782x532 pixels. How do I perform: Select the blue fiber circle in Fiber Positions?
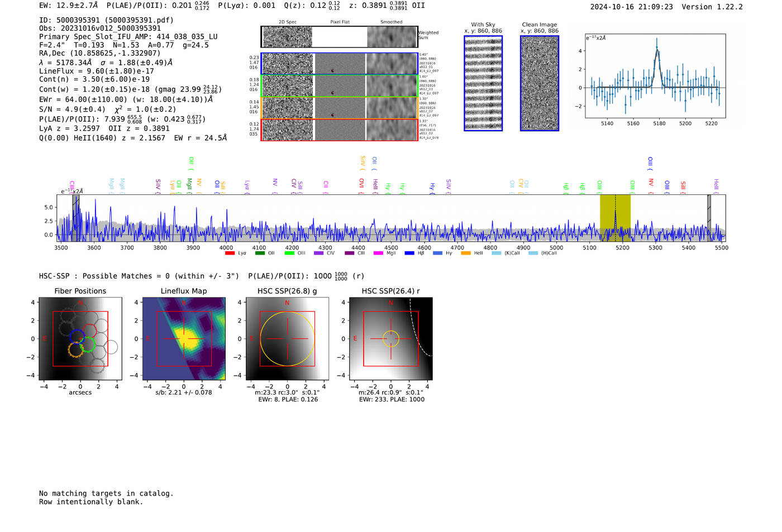coord(77,337)
